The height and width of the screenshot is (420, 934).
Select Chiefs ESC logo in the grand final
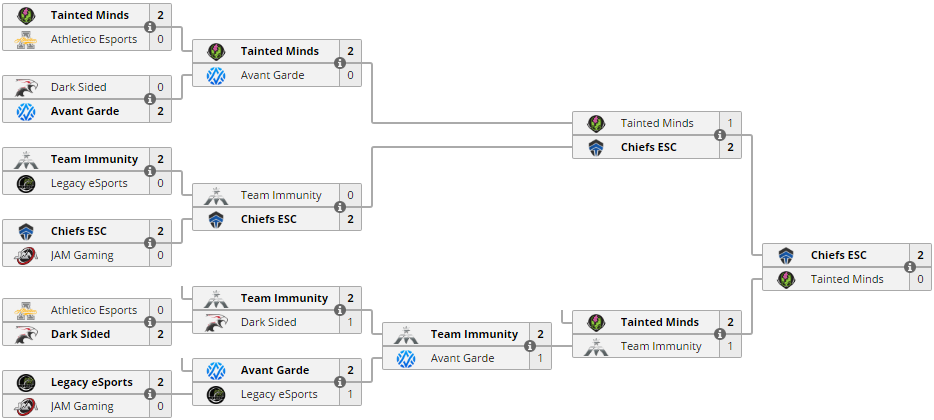pos(786,255)
